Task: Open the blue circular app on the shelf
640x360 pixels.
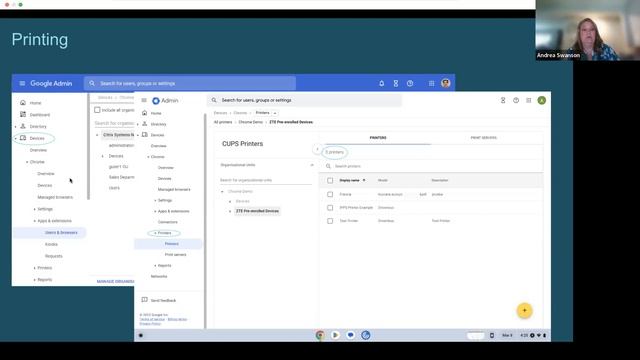Action: 366,335
